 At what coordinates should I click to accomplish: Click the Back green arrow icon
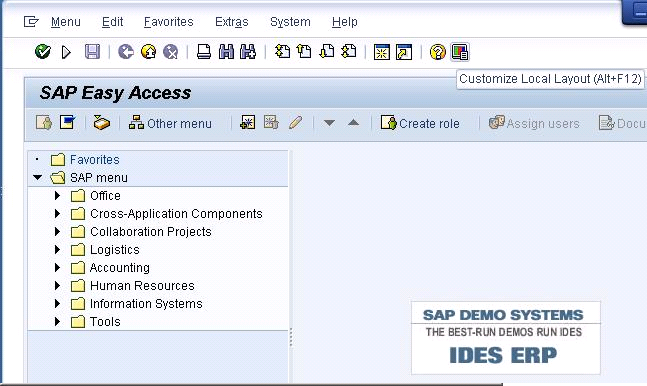[125, 52]
